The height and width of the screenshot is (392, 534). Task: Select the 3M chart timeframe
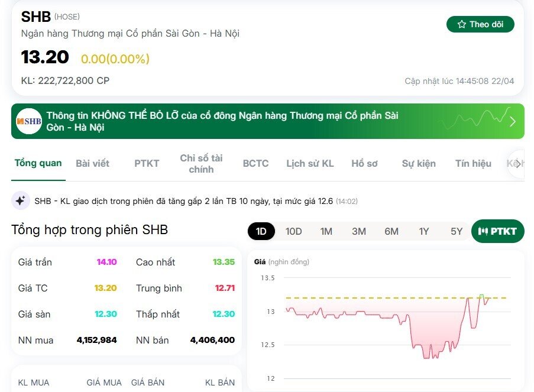click(359, 231)
